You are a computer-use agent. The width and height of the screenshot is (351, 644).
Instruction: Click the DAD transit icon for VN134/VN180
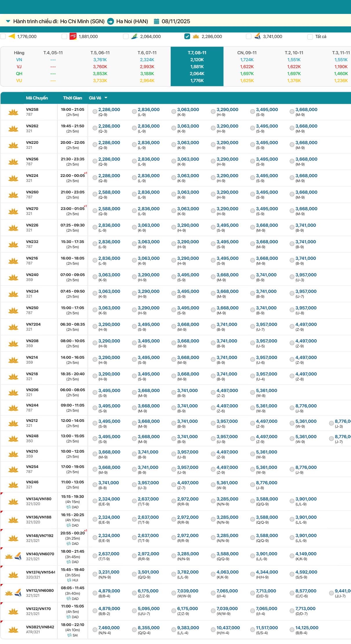point(69,507)
